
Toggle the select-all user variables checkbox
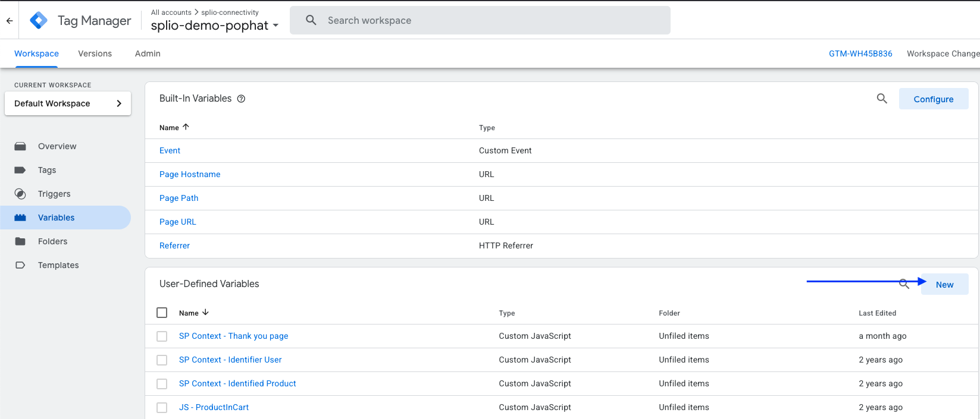(162, 313)
